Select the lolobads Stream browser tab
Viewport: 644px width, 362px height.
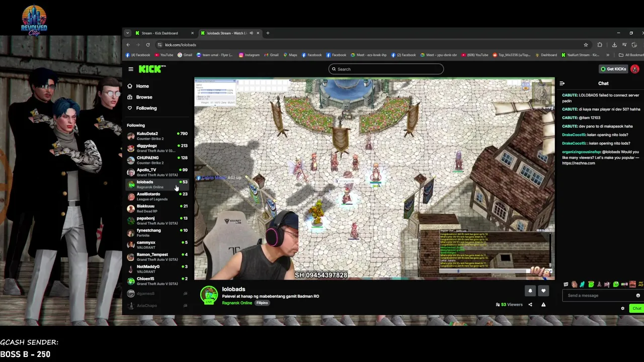229,33
